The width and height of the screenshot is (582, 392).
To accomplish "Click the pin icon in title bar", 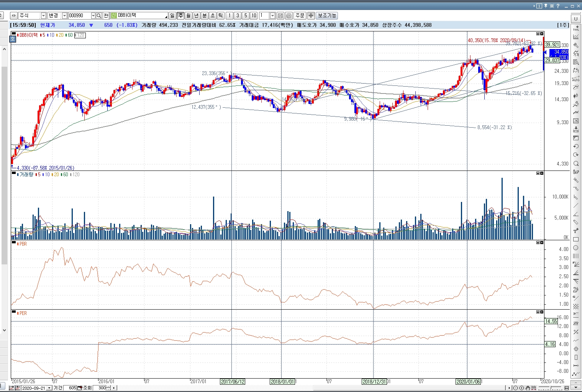I will click(546, 6).
